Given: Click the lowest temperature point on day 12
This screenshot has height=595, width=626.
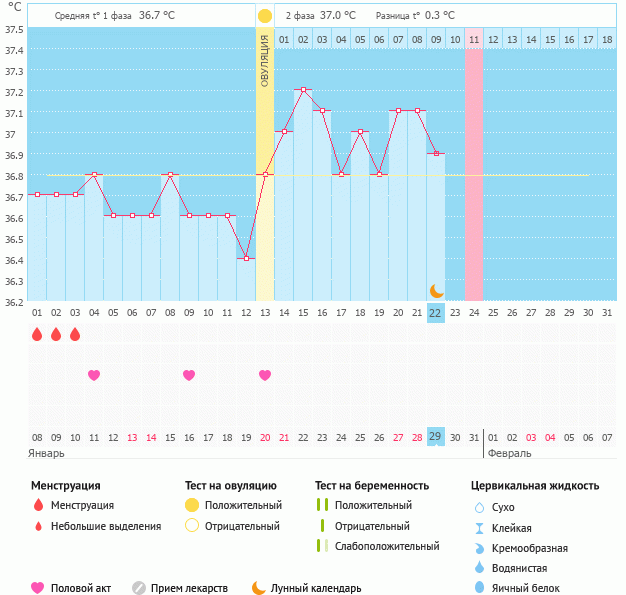Looking at the screenshot, I should coord(246,258).
